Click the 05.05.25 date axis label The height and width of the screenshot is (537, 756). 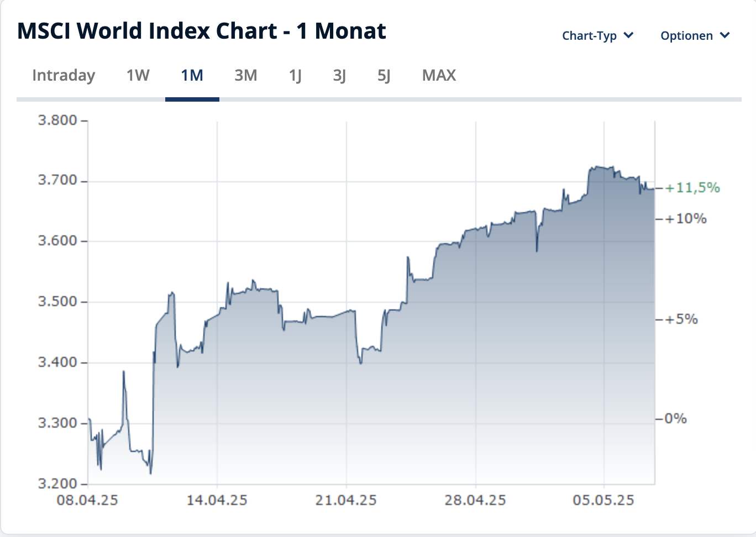click(603, 501)
